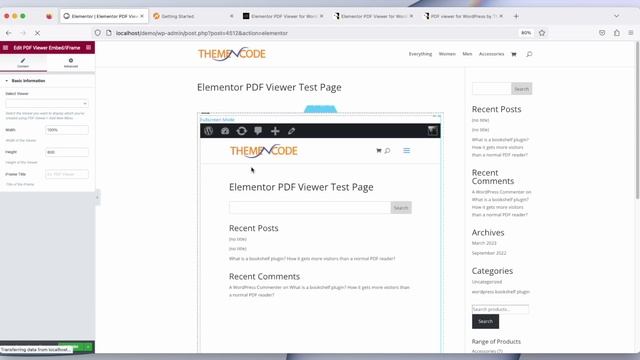Edit the Width field
Viewport: 640px width, 360px height.
[67, 130]
